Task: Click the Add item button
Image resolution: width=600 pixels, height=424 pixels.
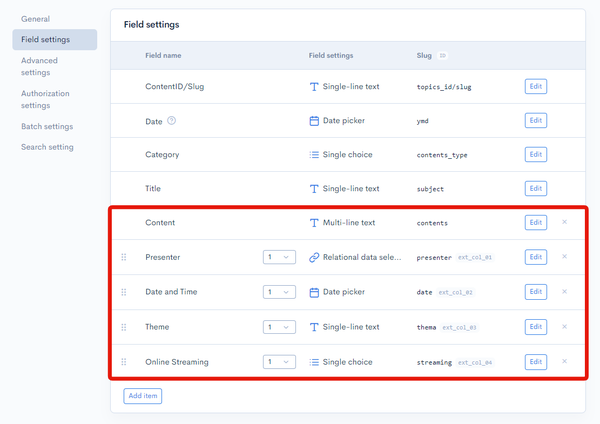Action: (143, 396)
